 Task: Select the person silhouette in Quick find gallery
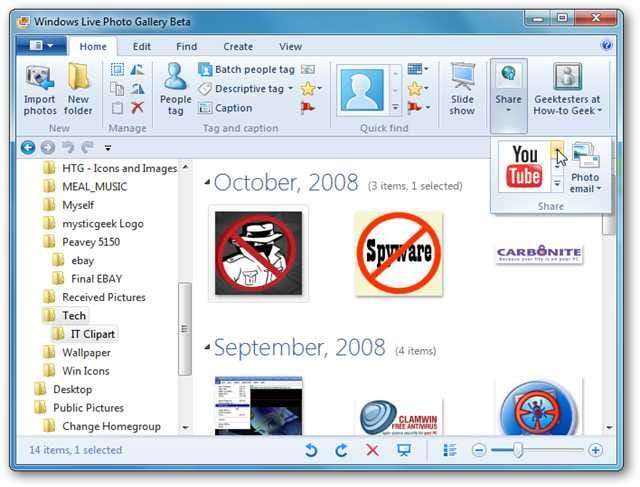pyautogui.click(x=362, y=90)
